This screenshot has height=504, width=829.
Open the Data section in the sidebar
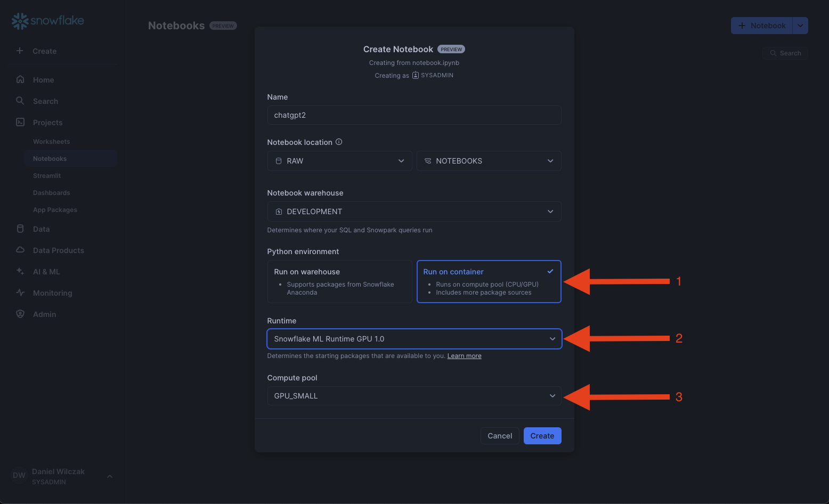[41, 229]
